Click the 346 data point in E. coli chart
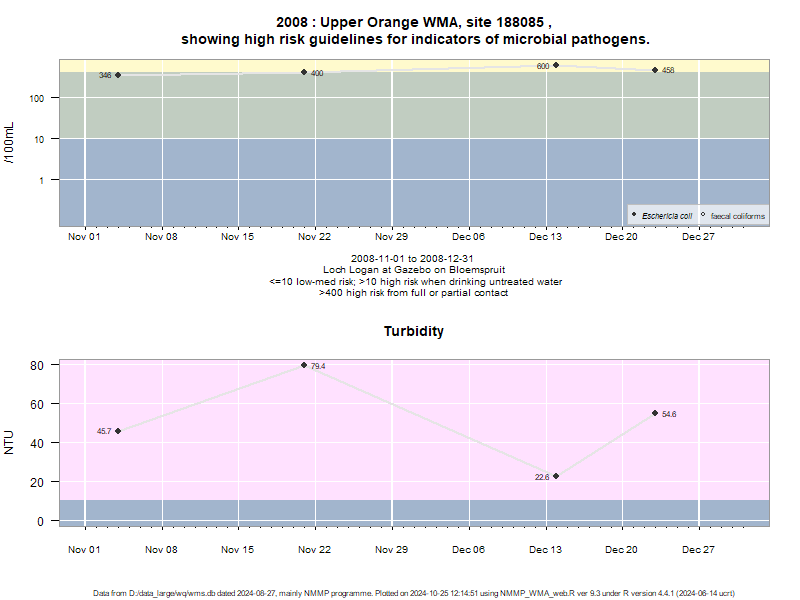The height and width of the screenshot is (600, 800). [118, 75]
